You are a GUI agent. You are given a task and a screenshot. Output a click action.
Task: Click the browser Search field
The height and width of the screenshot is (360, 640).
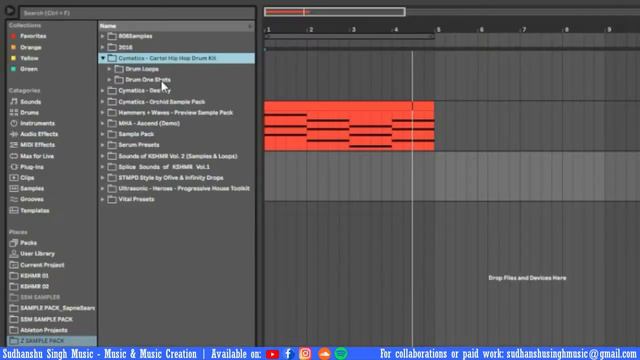coord(138,13)
